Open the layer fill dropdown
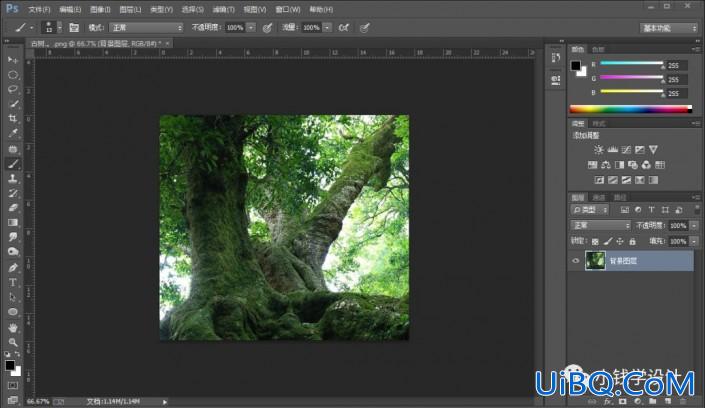Image resolution: width=705 pixels, height=408 pixels. coord(694,242)
